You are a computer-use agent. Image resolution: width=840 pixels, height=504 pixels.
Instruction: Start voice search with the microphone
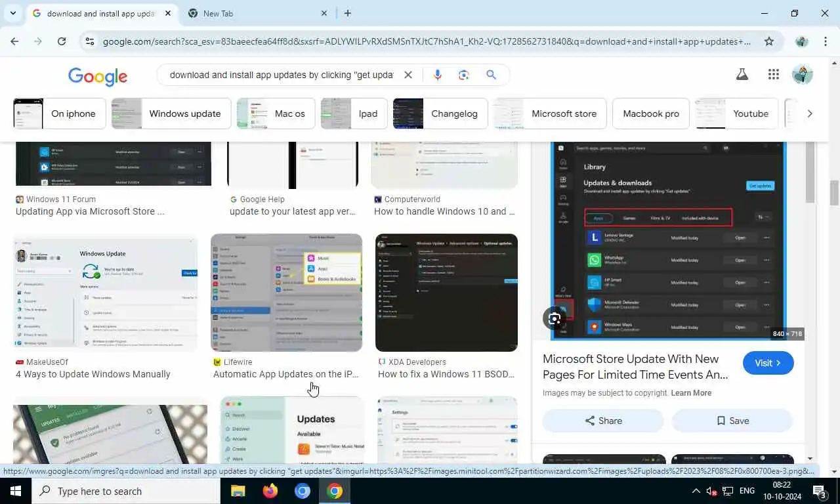pyautogui.click(x=438, y=75)
